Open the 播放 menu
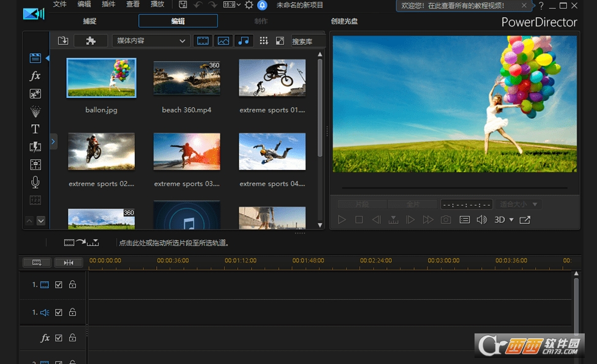This screenshot has height=364, width=597. [x=157, y=4]
